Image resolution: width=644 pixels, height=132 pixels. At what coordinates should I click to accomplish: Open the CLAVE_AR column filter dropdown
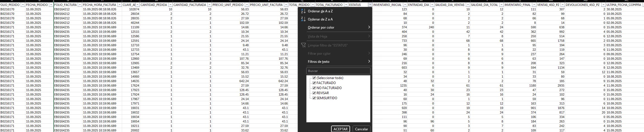[137, 5]
